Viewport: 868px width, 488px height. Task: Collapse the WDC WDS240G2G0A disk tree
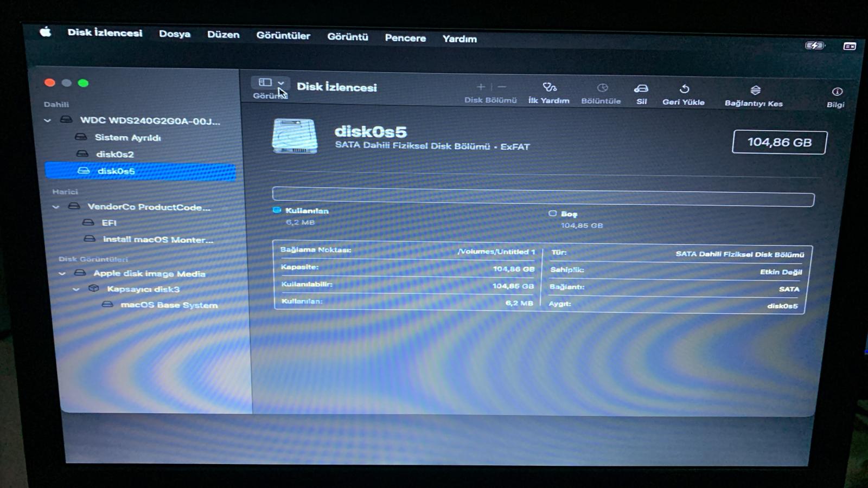48,120
